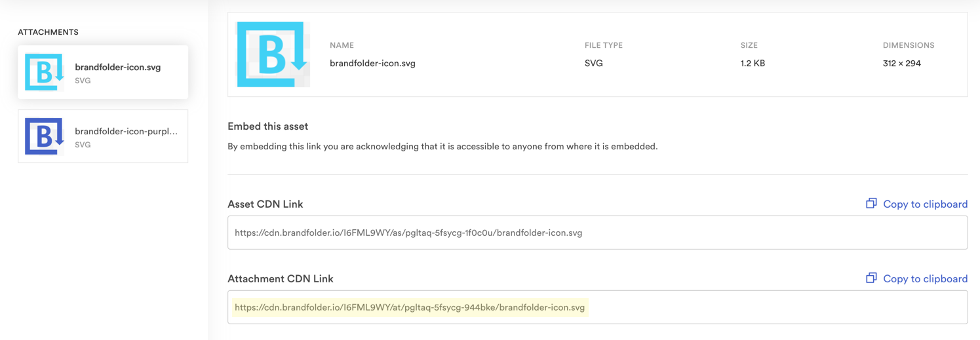Image resolution: width=980 pixels, height=340 pixels.
Task: Copy the Attachment CDN Link to clipboard
Action: [x=916, y=278]
